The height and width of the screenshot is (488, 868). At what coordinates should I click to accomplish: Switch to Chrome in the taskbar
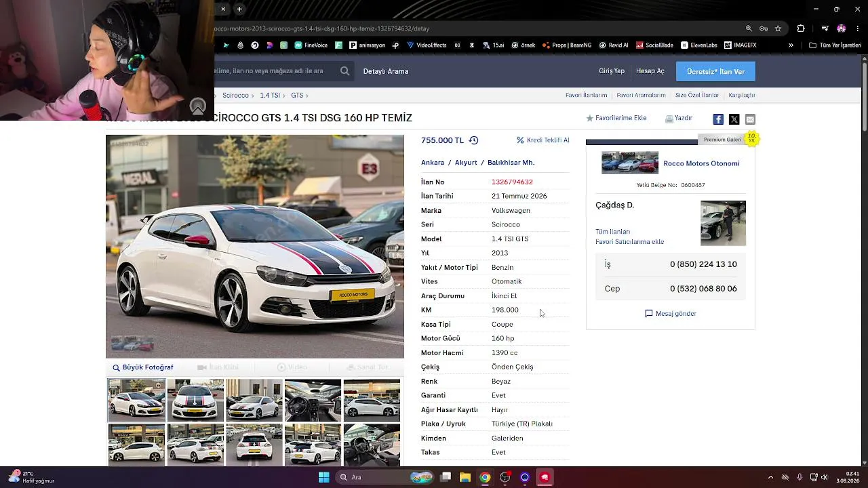[485, 477]
